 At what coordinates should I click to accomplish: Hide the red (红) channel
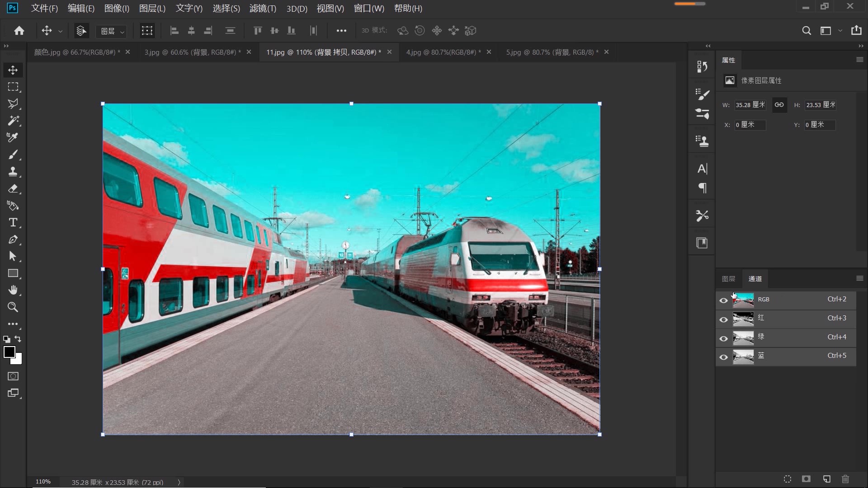[723, 319]
